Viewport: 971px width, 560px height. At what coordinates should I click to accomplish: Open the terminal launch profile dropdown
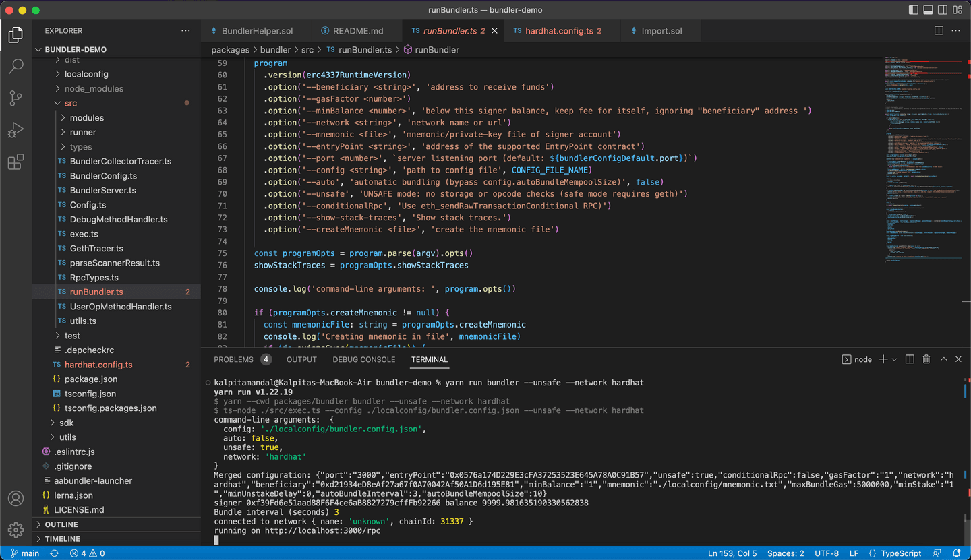[x=895, y=359]
